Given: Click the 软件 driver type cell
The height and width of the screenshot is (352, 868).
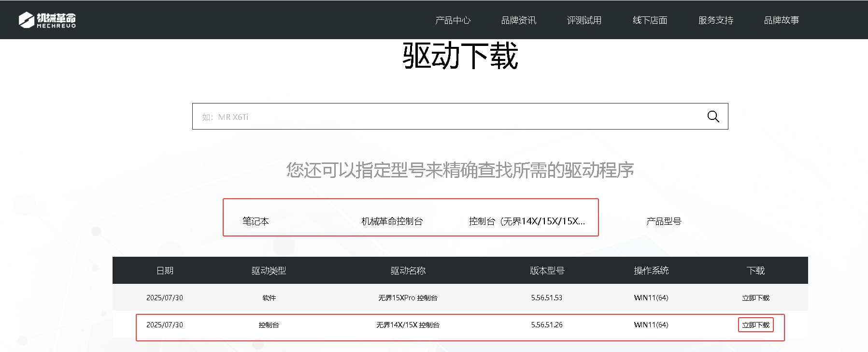Looking at the screenshot, I should coord(269,298).
